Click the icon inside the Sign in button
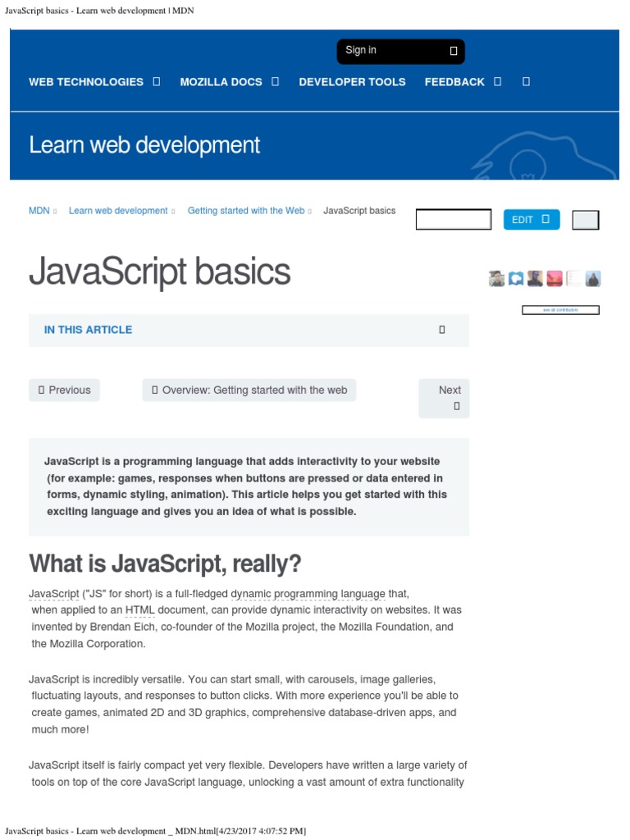Screen dimensions: 630x840 (454, 51)
